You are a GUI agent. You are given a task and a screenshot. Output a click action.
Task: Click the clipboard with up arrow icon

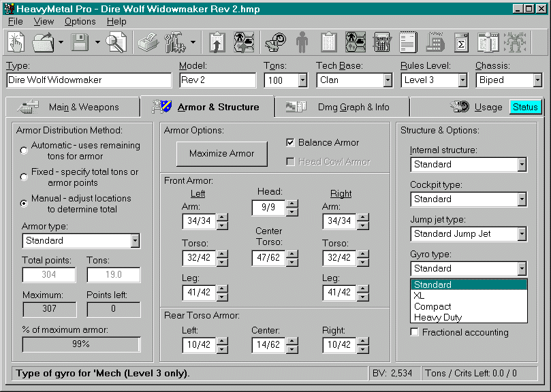point(217,42)
